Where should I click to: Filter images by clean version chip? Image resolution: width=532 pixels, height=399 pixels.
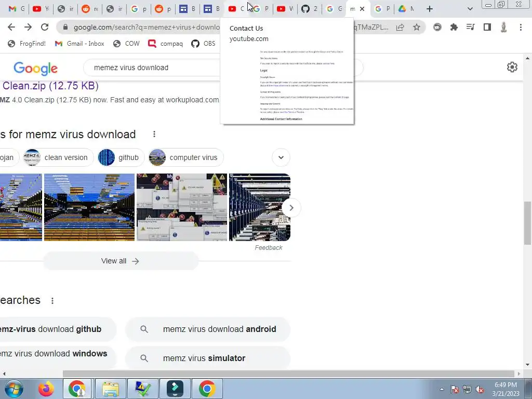58,157
